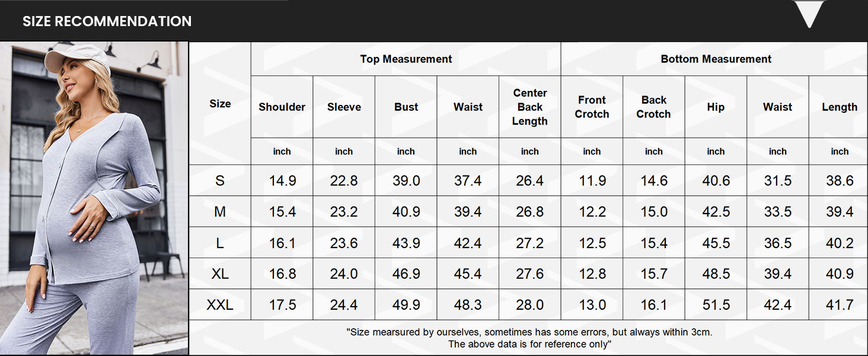Click the SIZE RECOMMENDATION title
The image size is (868, 356).
point(107,21)
